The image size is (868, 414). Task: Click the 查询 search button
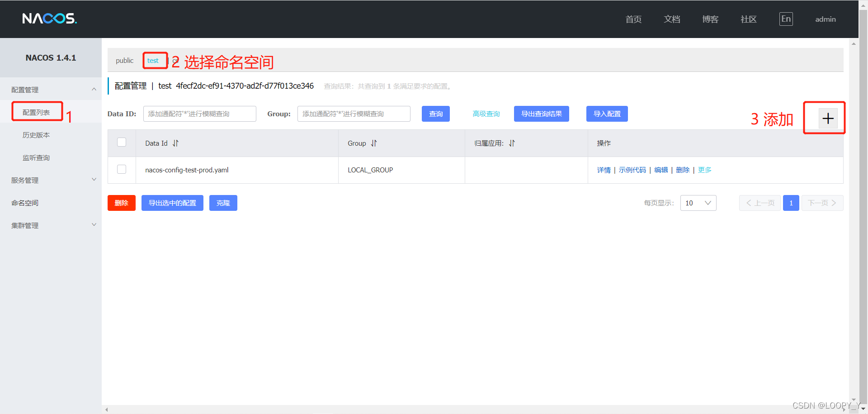(436, 114)
